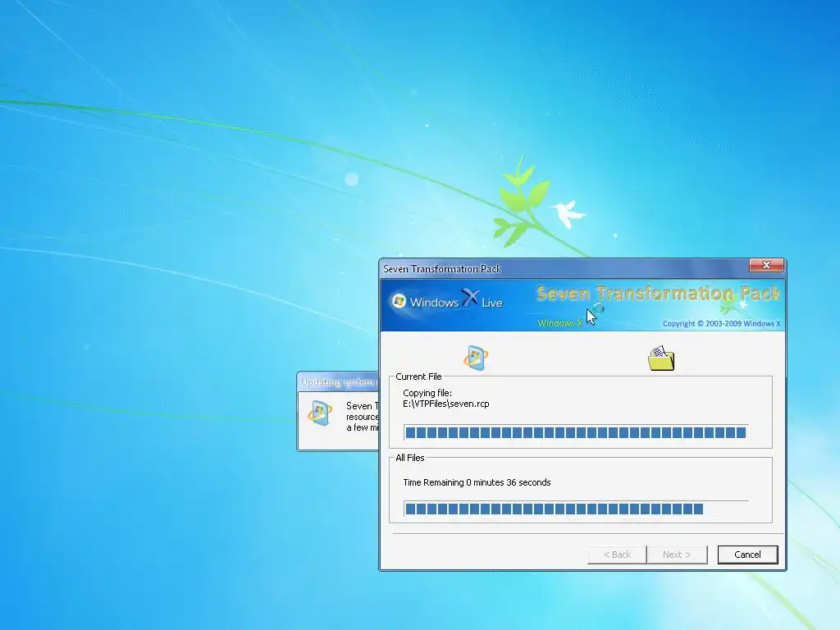Viewport: 840px width, 630px height.
Task: Click the Updating system dialog title bar
Action: coord(339,382)
